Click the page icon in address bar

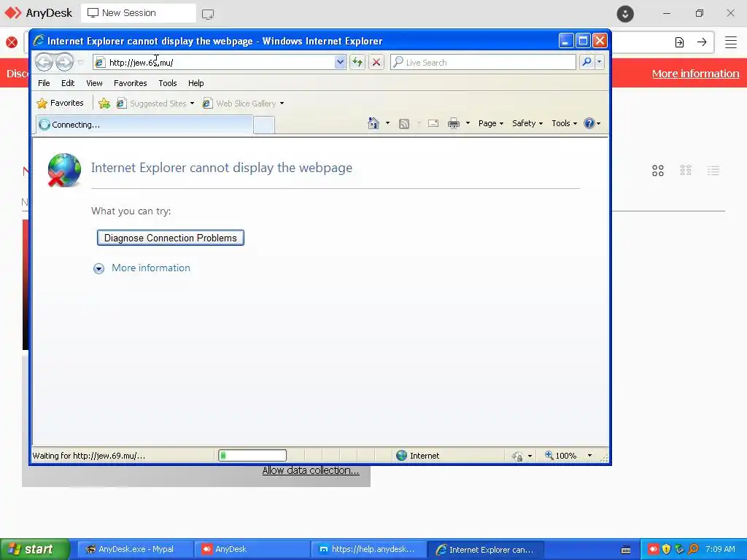coord(99,63)
